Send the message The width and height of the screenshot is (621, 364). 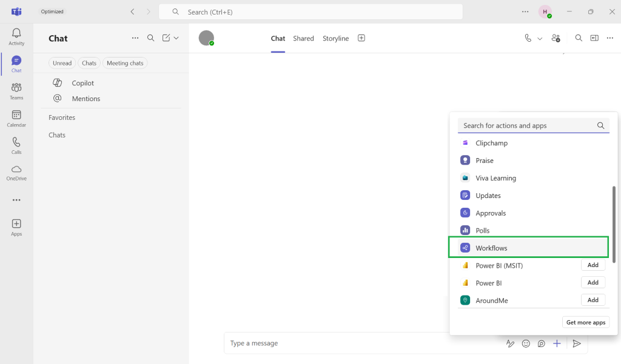577,343
